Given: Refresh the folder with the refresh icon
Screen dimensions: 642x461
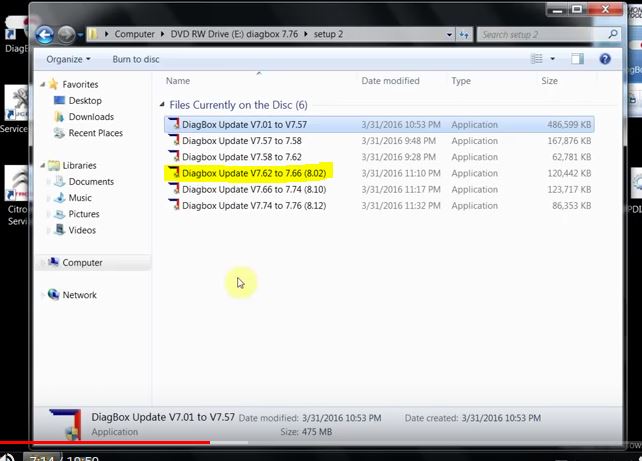Looking at the screenshot, I should [464, 35].
